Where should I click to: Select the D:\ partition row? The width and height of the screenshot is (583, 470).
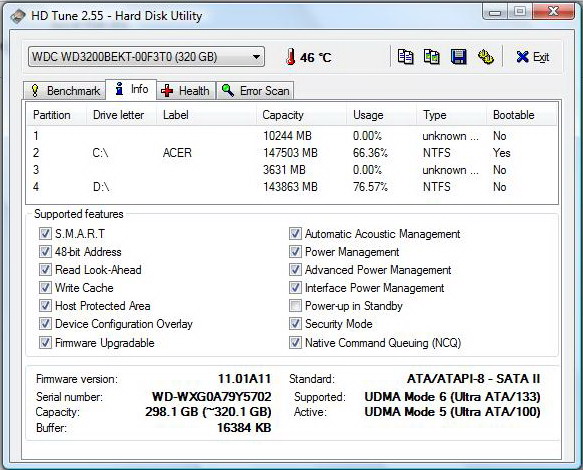click(x=292, y=187)
